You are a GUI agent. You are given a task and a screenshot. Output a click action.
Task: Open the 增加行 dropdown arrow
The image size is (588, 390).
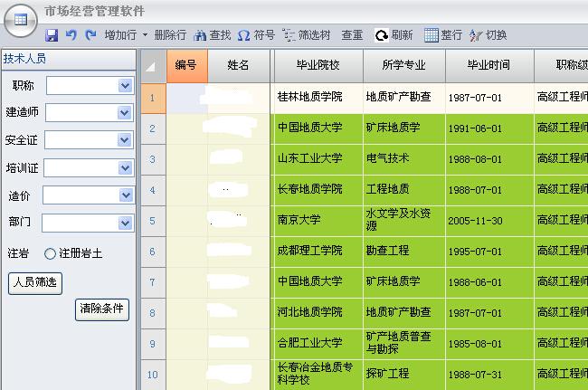145,35
